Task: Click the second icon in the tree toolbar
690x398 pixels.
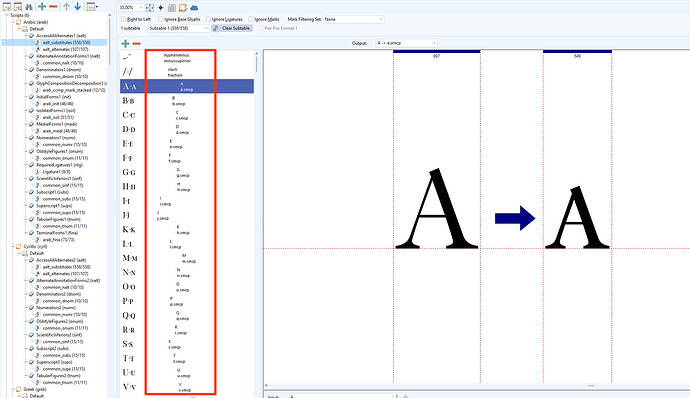Action: (x=18, y=7)
